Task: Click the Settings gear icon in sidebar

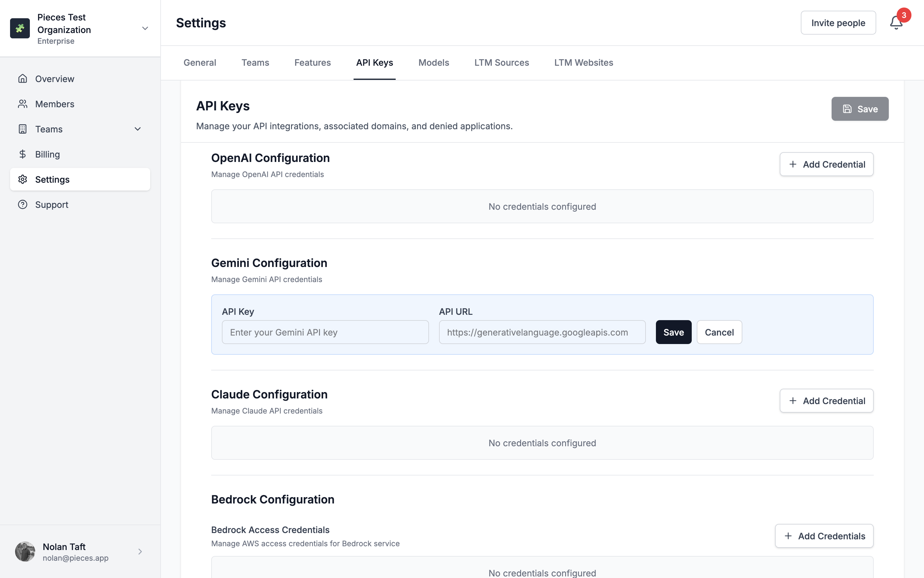Action: [23, 179]
